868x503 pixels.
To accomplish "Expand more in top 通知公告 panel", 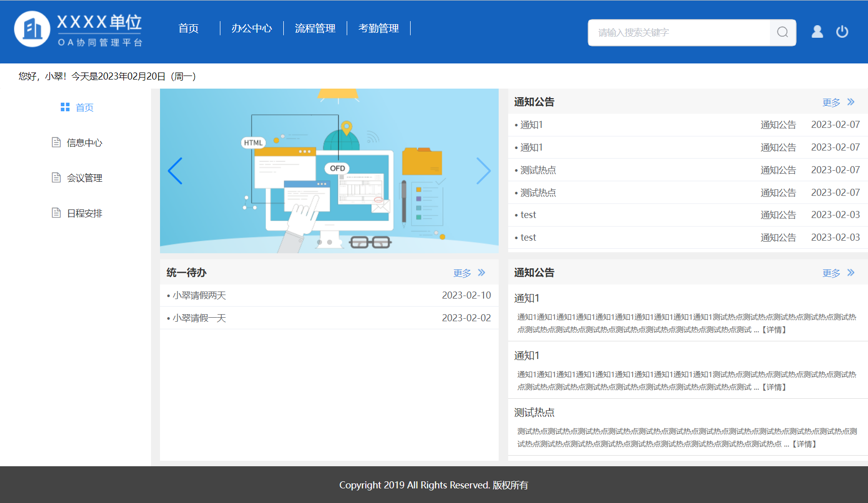I will tap(838, 102).
